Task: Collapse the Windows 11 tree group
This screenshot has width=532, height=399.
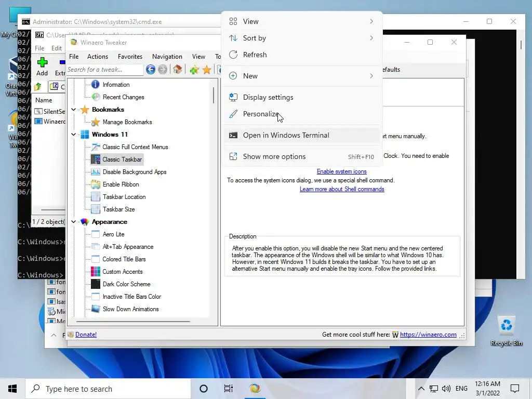Action: click(x=74, y=135)
